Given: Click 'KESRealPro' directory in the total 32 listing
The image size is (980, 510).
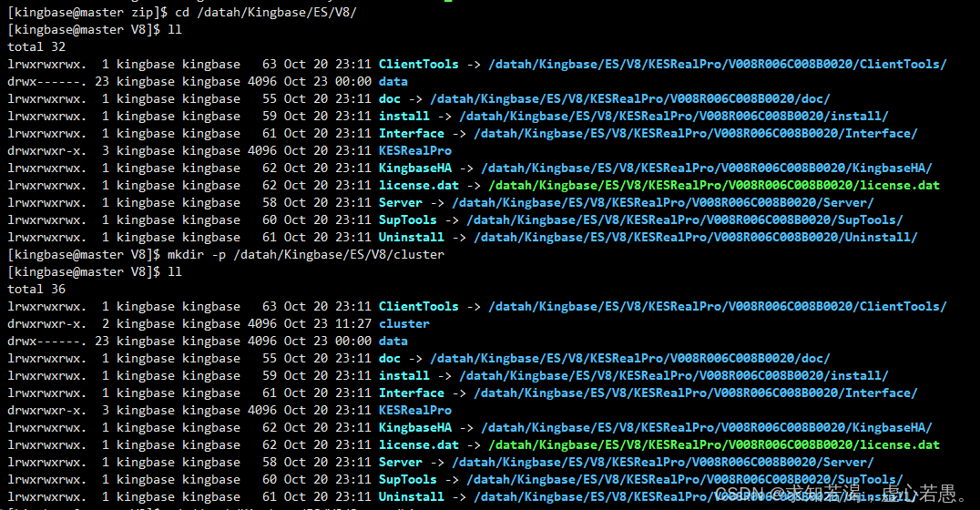Looking at the screenshot, I should 415,151.
